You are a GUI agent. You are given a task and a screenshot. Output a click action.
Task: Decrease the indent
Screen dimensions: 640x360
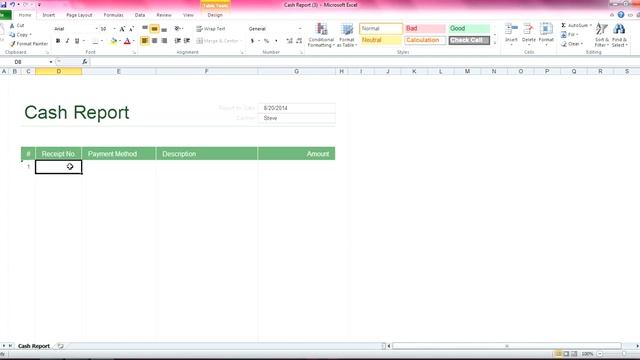pos(178,41)
